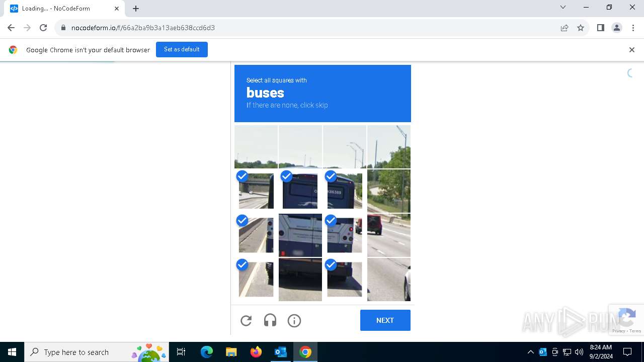Share this page icon in address bar
This screenshot has height=362, width=644.
click(x=565, y=28)
